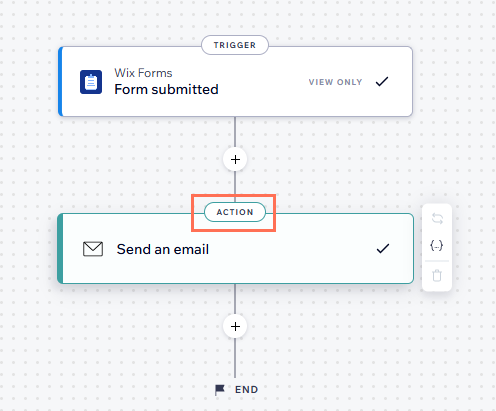Viewport: 496px width, 411px height.
Task: Click the checkmark on Send an email card
Action: [x=383, y=248]
